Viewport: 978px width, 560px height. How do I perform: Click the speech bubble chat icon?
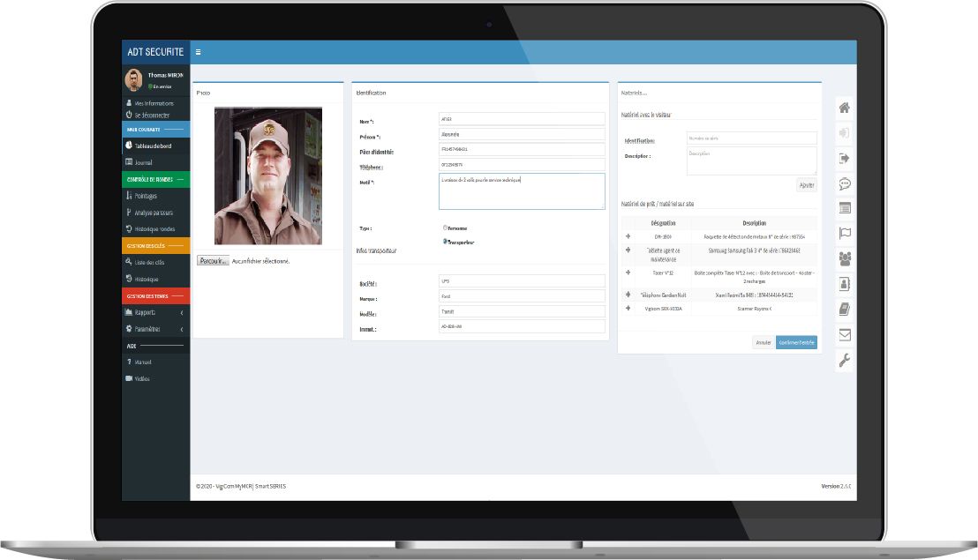[844, 183]
